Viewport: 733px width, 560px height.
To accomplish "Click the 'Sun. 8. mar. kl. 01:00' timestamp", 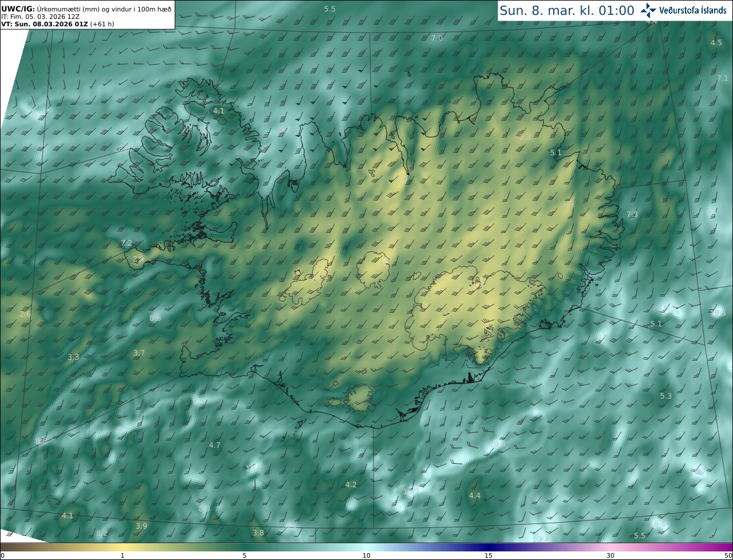I will (x=567, y=10).
